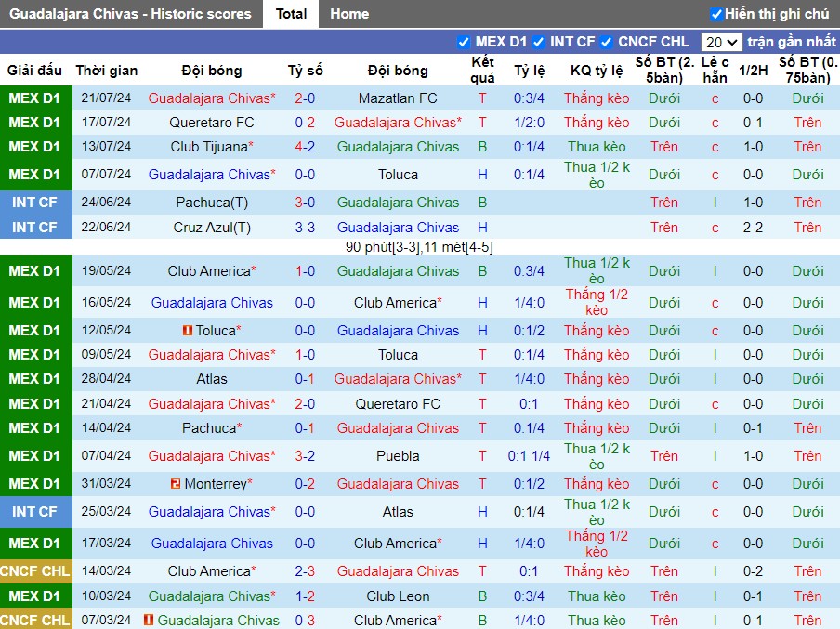Open Club Leon team link
Screen dimensions: 840x629
pos(398,596)
